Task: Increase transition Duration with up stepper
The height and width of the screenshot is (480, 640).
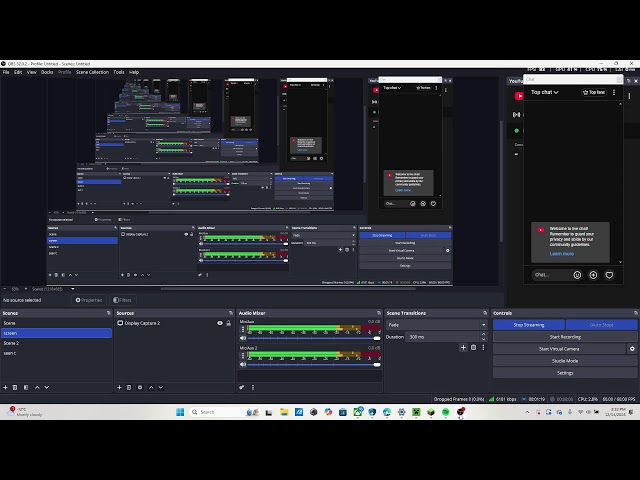Action: 483,335
